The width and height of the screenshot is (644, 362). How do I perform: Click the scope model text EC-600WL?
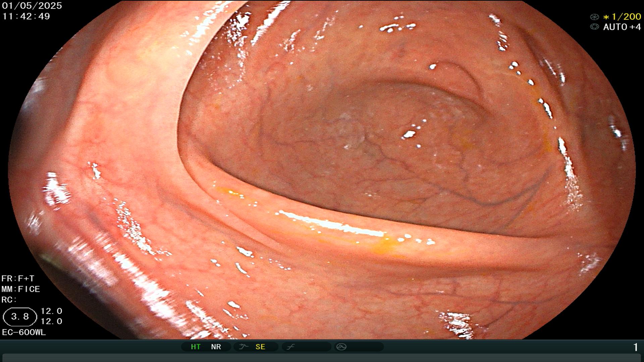(x=24, y=332)
